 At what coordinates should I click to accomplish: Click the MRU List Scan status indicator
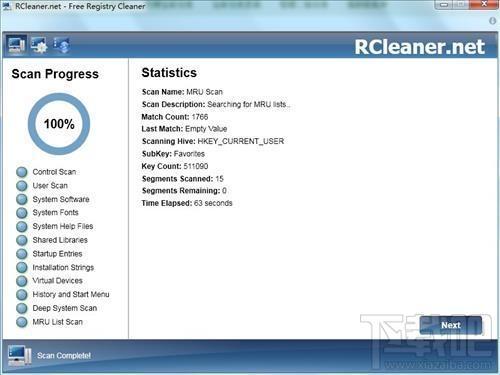(22, 322)
